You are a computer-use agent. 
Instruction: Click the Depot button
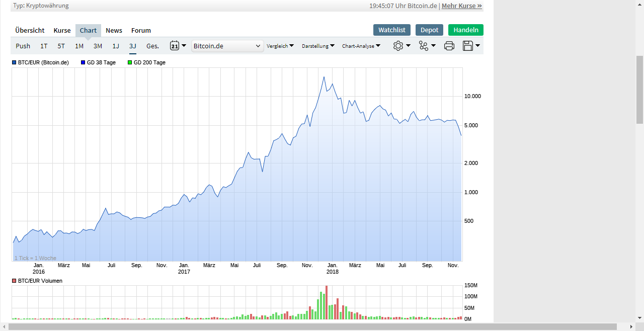coord(430,30)
